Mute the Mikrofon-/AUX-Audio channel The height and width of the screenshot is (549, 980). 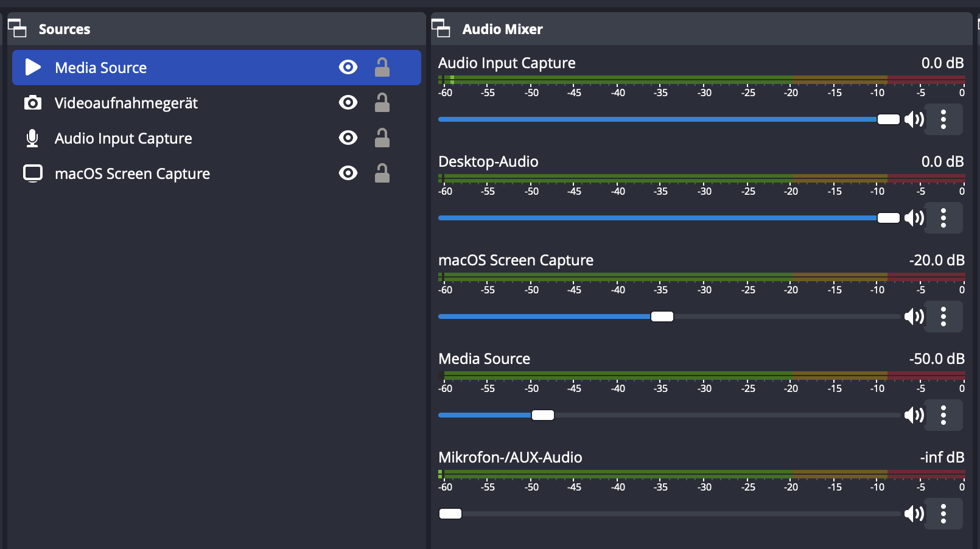(x=914, y=514)
